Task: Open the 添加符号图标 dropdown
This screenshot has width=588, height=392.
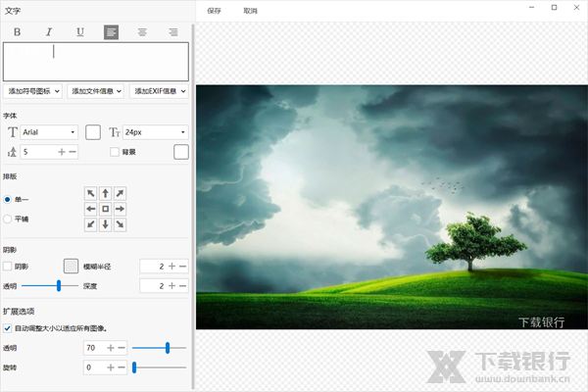Action: pyautogui.click(x=32, y=91)
